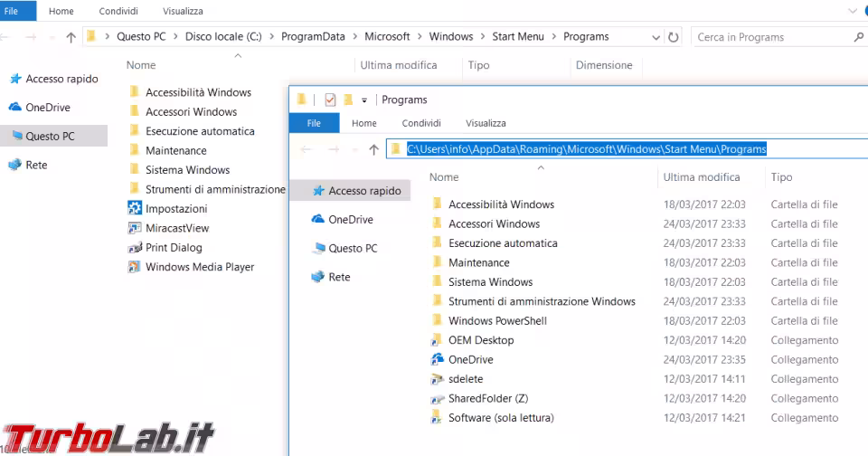Click Condividi tab in front Programs window
Image resolution: width=868 pixels, height=456 pixels.
tap(421, 123)
